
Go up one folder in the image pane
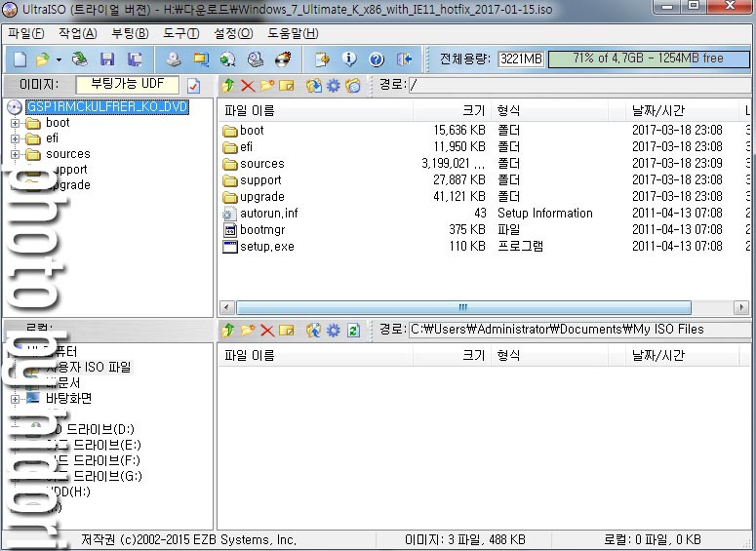click(228, 86)
